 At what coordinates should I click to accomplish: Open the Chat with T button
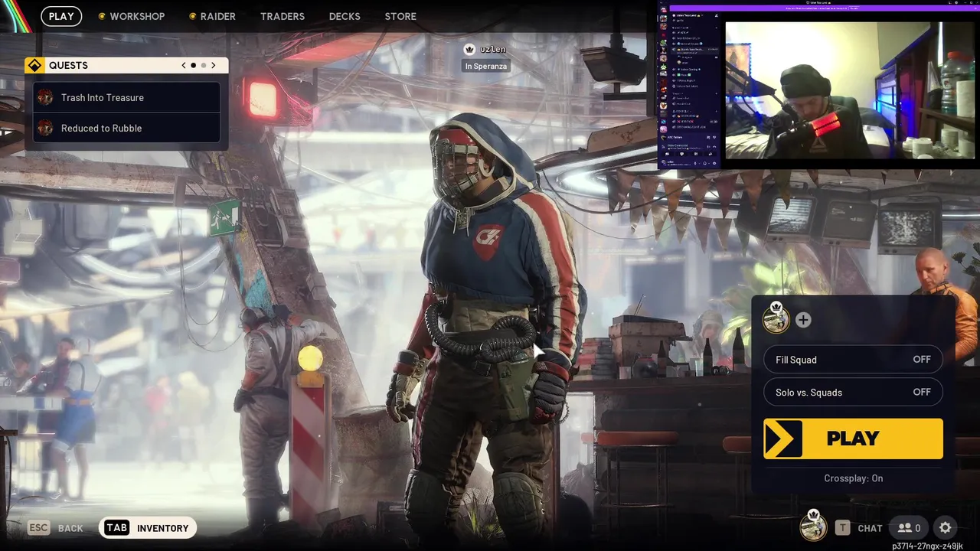point(859,528)
